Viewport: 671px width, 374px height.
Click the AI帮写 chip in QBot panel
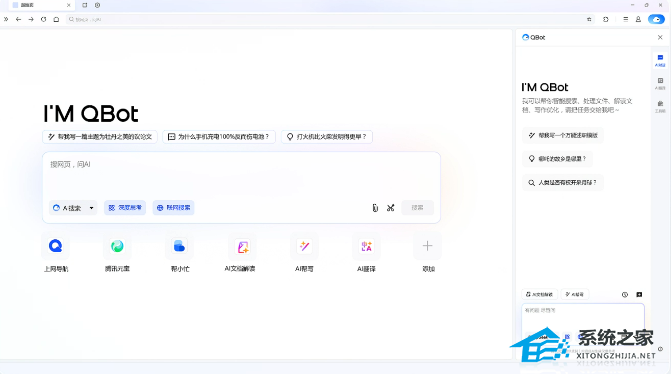[575, 294]
